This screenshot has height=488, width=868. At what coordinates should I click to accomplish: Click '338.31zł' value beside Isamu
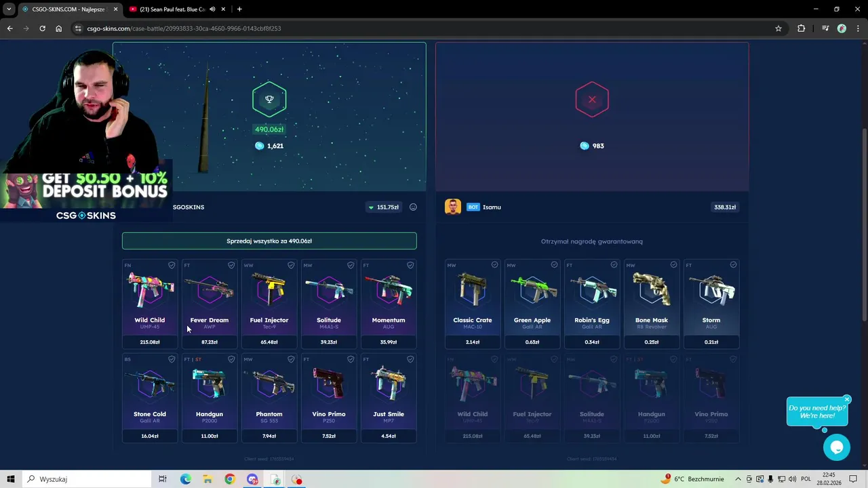pyautogui.click(x=725, y=207)
